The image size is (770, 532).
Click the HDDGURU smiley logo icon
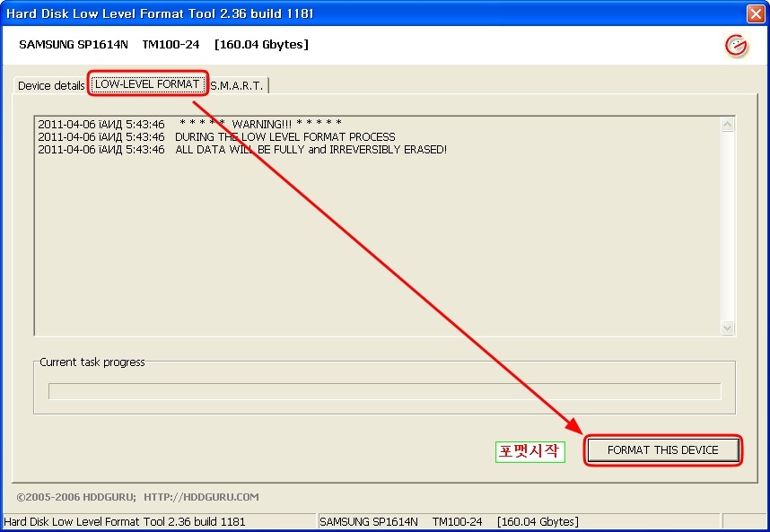pyautogui.click(x=736, y=44)
